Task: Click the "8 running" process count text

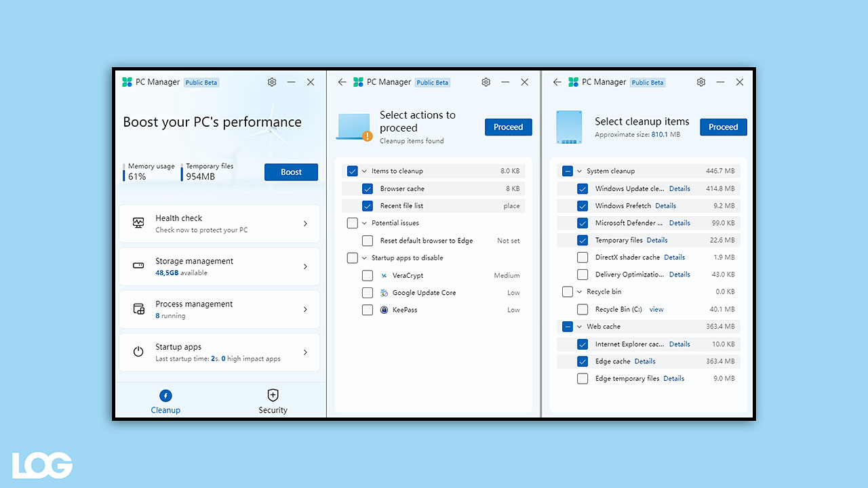Action: (x=170, y=316)
